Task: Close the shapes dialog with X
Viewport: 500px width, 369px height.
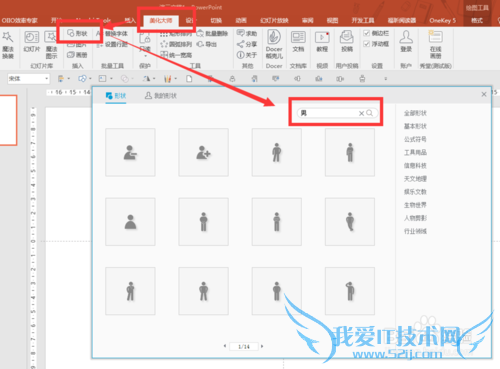Action: click(x=484, y=94)
